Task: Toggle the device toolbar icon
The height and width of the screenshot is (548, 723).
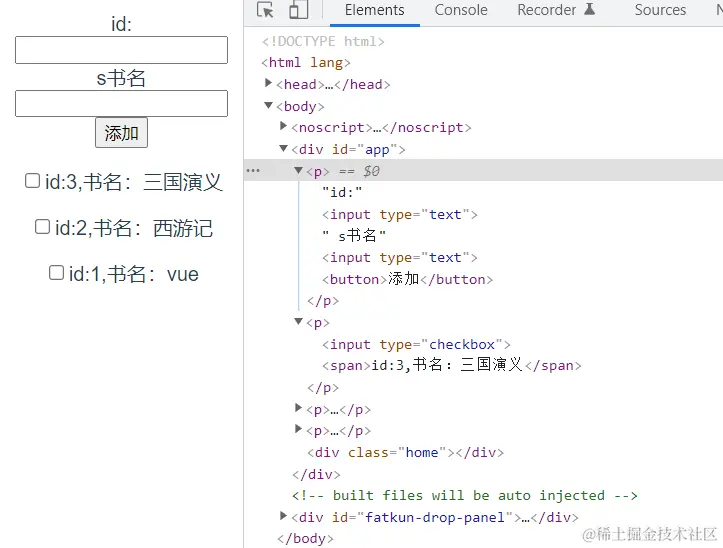Action: click(x=299, y=10)
